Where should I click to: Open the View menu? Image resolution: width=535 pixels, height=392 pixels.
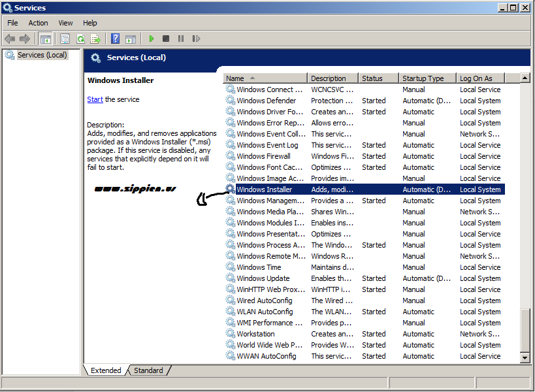[65, 23]
